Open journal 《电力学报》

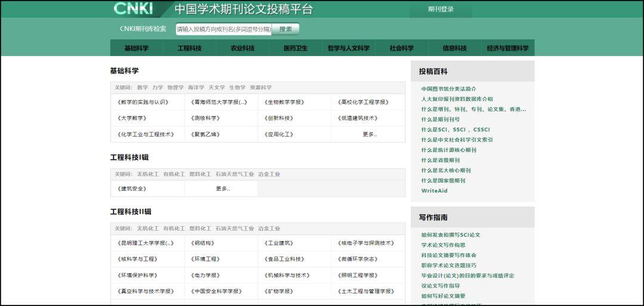pyautogui.click(x=205, y=275)
